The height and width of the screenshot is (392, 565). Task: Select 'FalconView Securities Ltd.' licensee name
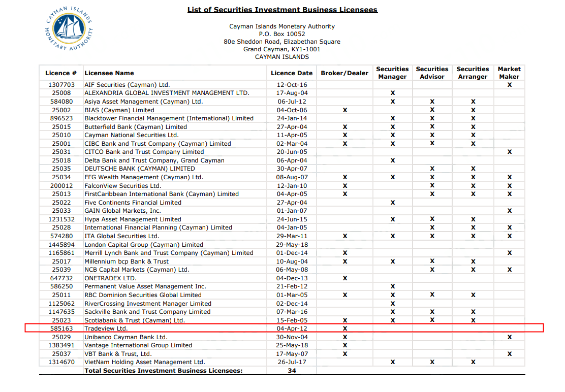(123, 186)
